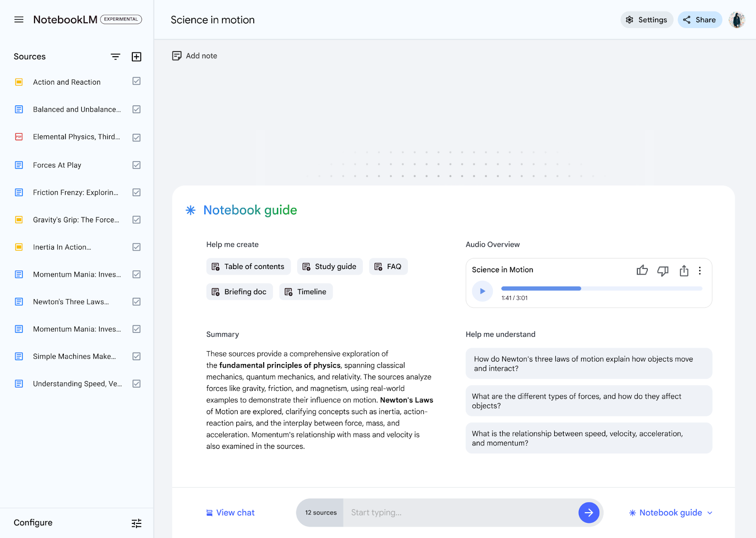This screenshot has height=538, width=756.
Task: Share the Science in Motion audio via share icon
Action: [x=684, y=271]
